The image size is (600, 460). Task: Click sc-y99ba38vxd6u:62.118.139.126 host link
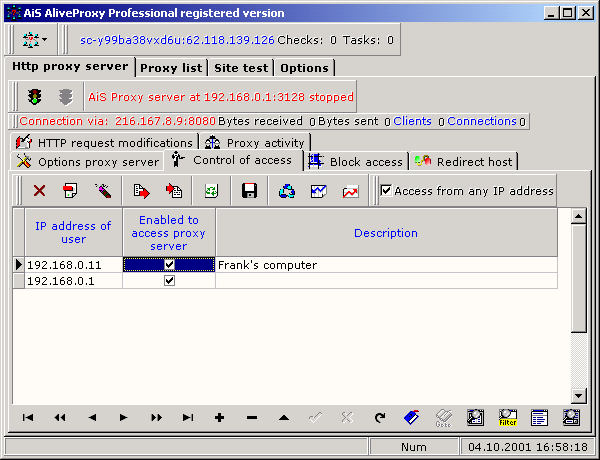click(177, 40)
